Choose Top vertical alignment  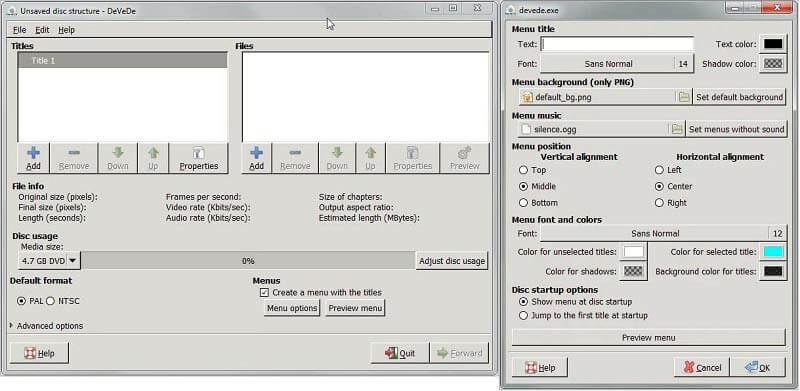523,170
